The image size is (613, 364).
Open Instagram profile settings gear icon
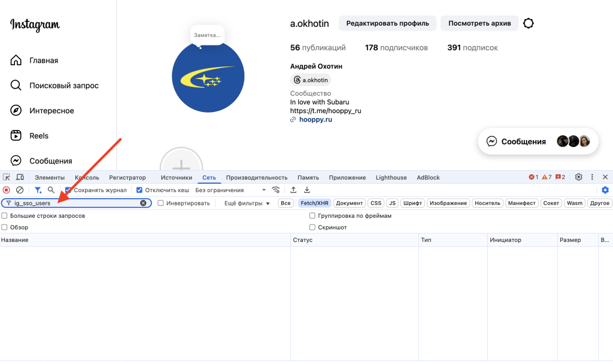528,23
